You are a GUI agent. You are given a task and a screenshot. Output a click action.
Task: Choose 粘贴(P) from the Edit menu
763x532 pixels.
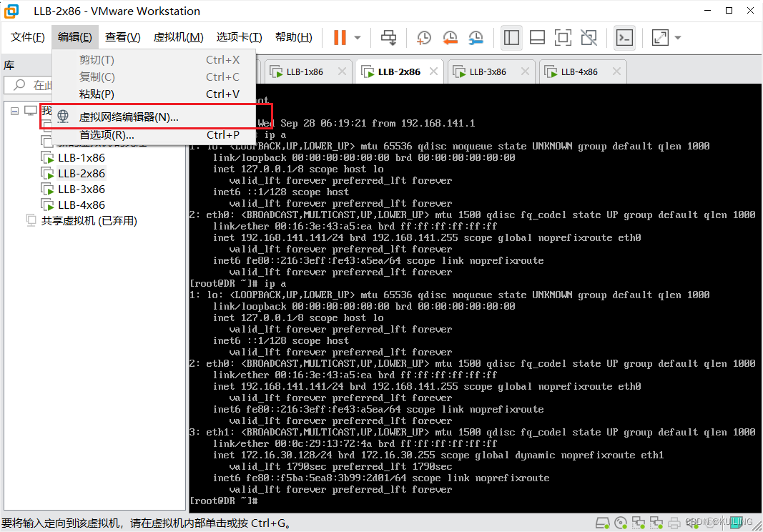[x=154, y=94]
